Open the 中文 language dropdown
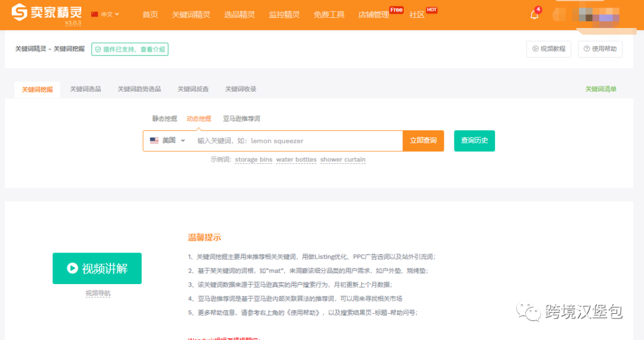The image size is (644, 340). click(x=105, y=14)
